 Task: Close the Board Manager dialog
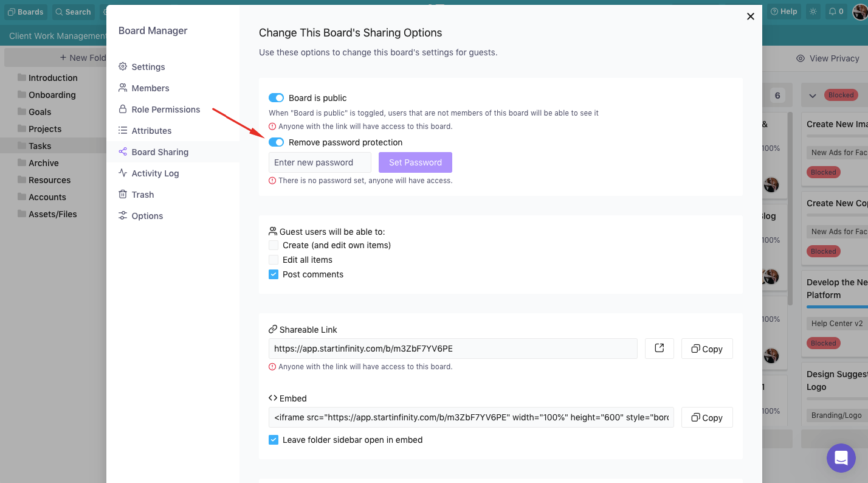click(x=751, y=16)
